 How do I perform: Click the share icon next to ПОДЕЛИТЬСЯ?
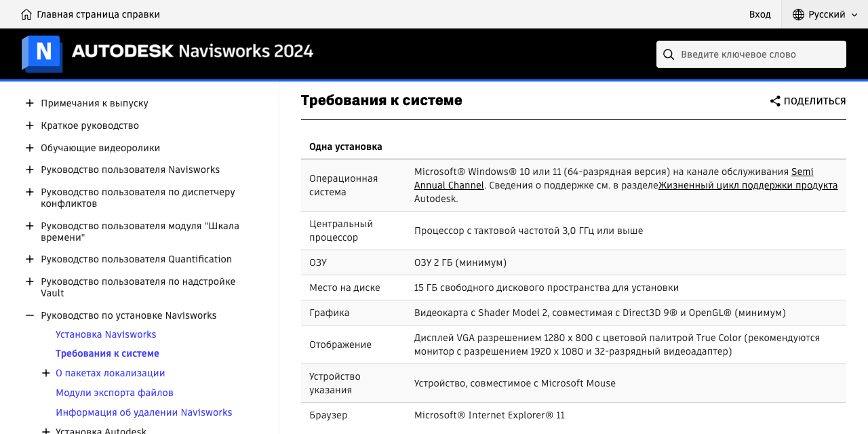coord(775,101)
